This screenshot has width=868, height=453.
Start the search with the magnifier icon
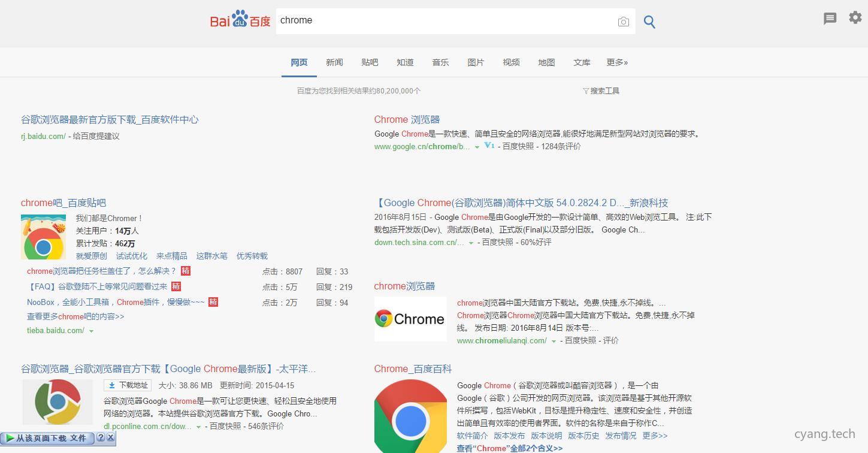pyautogui.click(x=649, y=22)
